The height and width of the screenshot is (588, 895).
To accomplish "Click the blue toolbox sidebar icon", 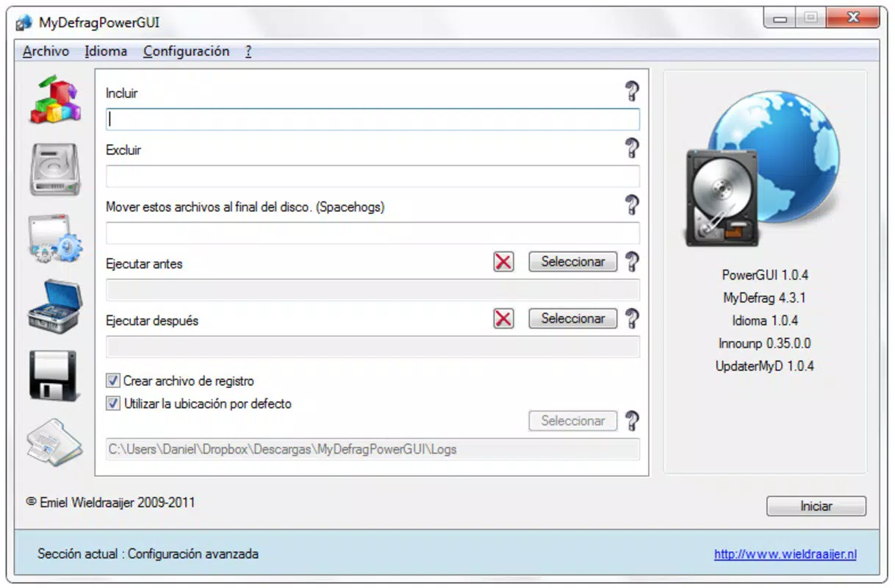I will [55, 306].
